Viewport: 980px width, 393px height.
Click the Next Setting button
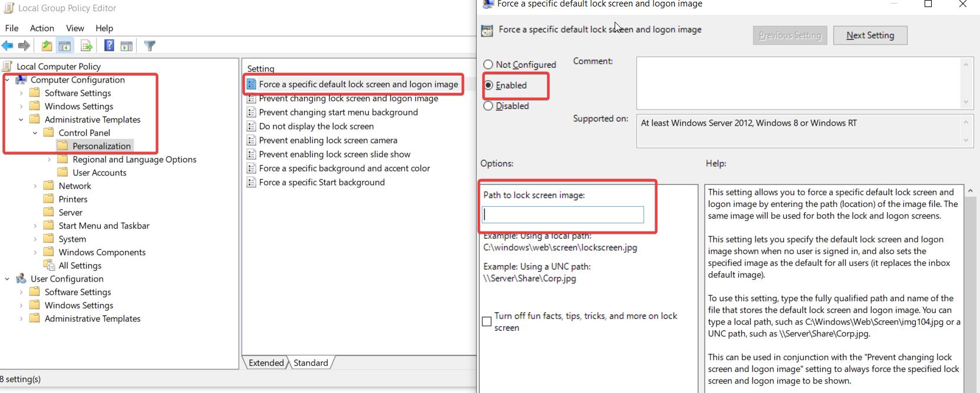(x=870, y=35)
